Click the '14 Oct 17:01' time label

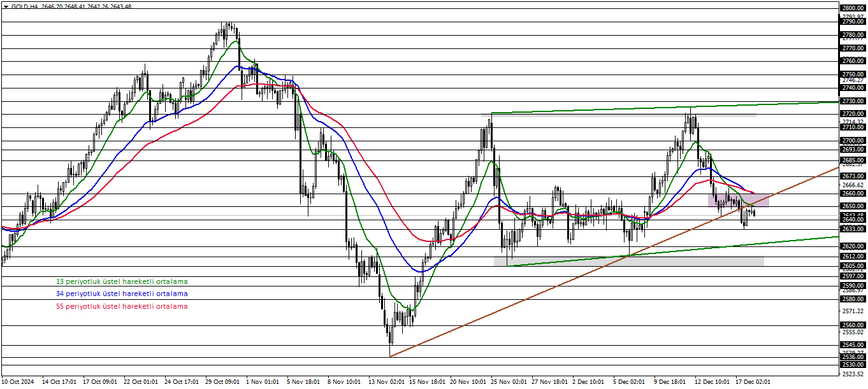click(59, 382)
